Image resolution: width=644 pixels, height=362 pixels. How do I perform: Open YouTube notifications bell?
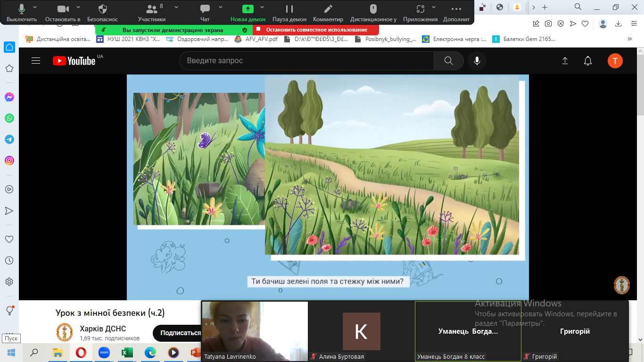coord(588,61)
